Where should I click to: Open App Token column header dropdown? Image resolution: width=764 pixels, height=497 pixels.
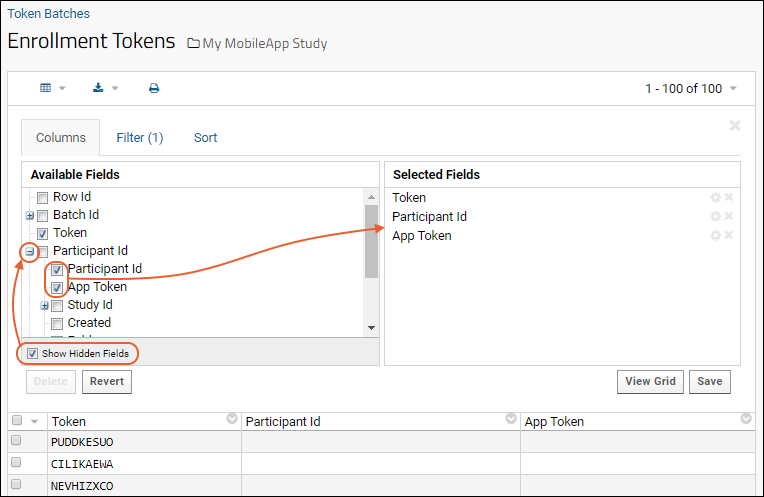[745, 419]
